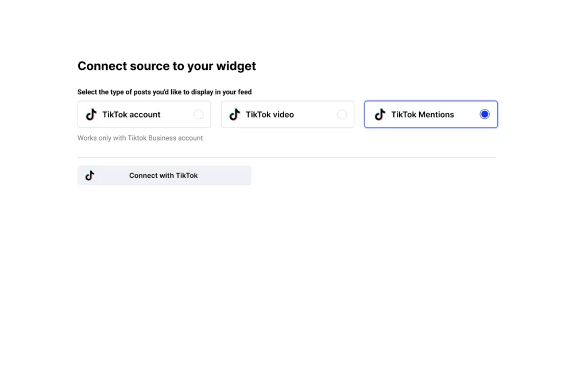
Task: Select the TikTok video radio button
Action: (342, 115)
